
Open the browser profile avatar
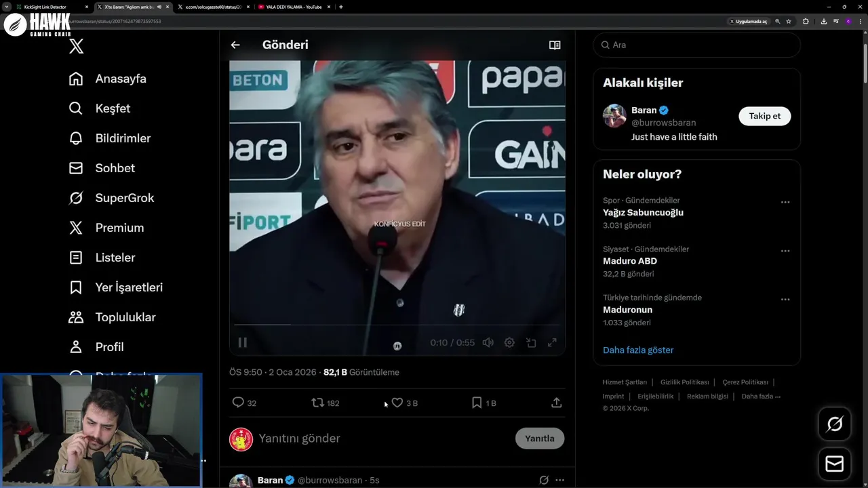point(848,21)
